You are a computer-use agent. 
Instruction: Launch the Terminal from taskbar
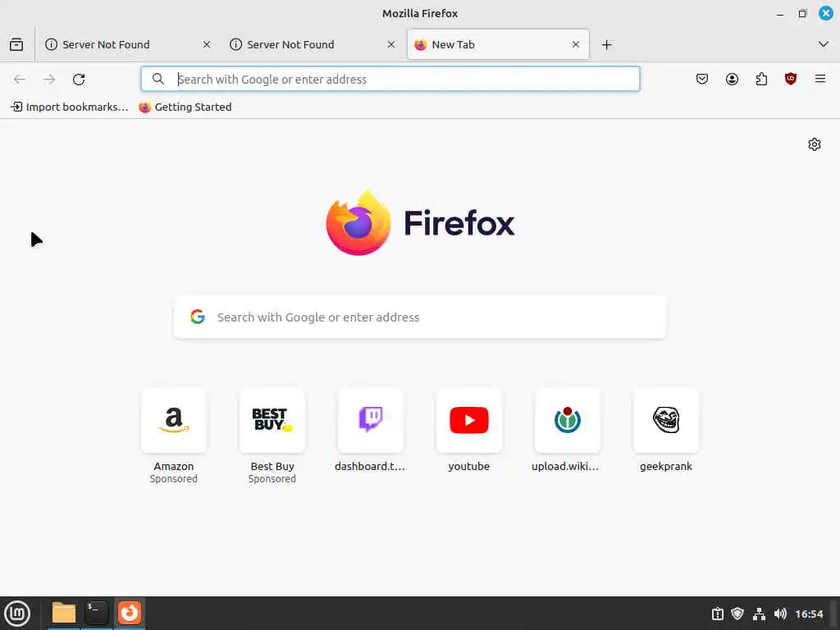97,613
